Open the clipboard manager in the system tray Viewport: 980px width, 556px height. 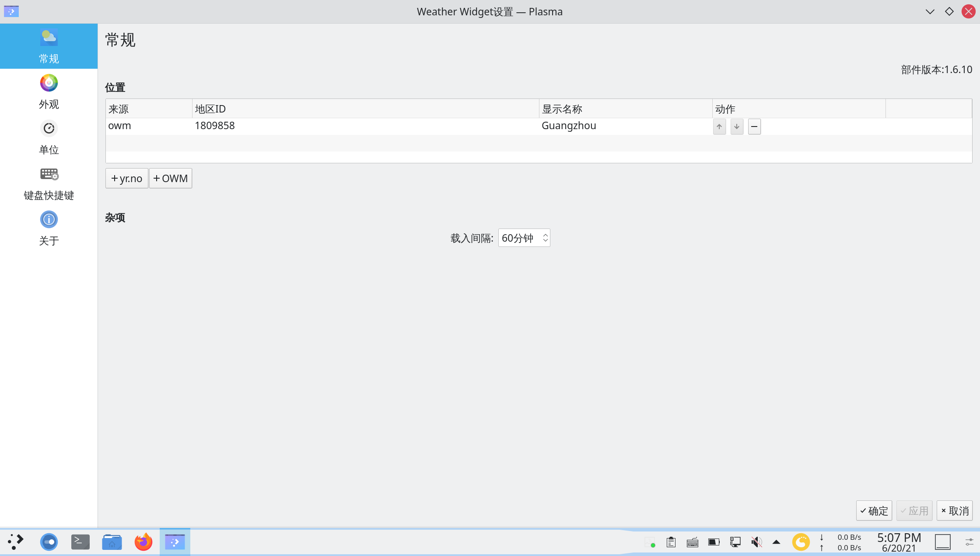tap(672, 542)
